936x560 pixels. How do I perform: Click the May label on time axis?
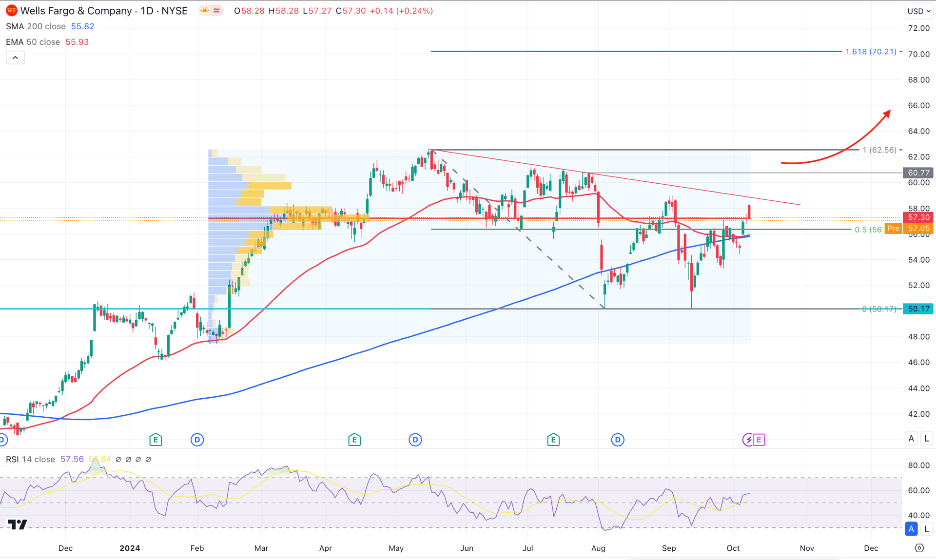pyautogui.click(x=396, y=548)
